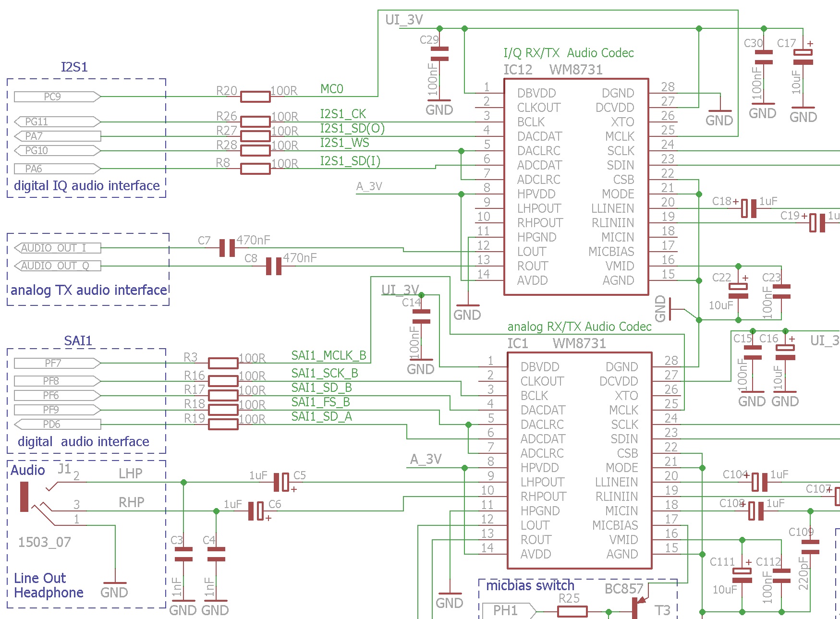The height and width of the screenshot is (619, 840).
Task: Select the C3 1nF capacitor symbol
Action: click(183, 554)
